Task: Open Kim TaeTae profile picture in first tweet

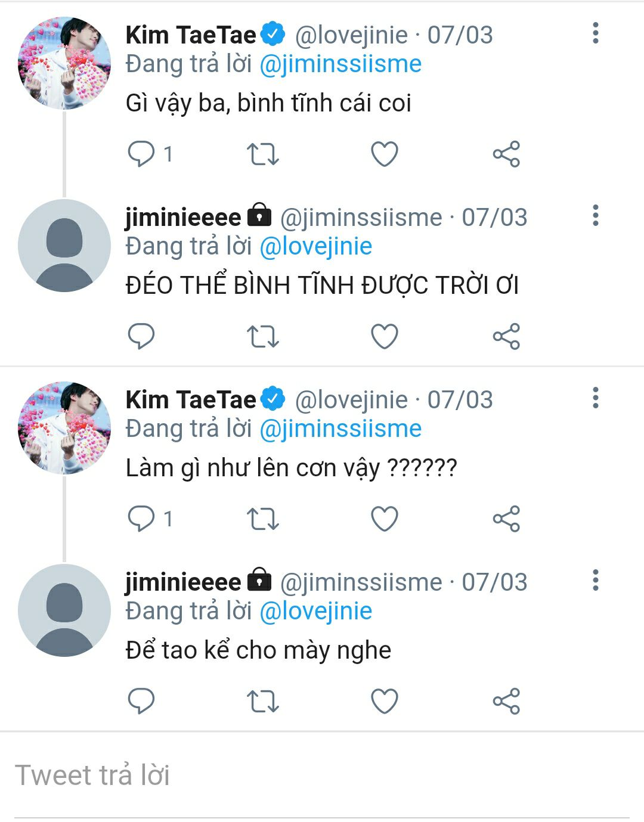Action: 64,63
